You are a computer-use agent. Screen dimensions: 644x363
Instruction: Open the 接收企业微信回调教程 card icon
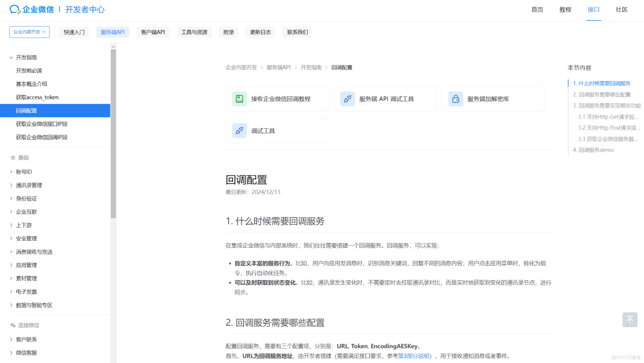[x=239, y=98]
